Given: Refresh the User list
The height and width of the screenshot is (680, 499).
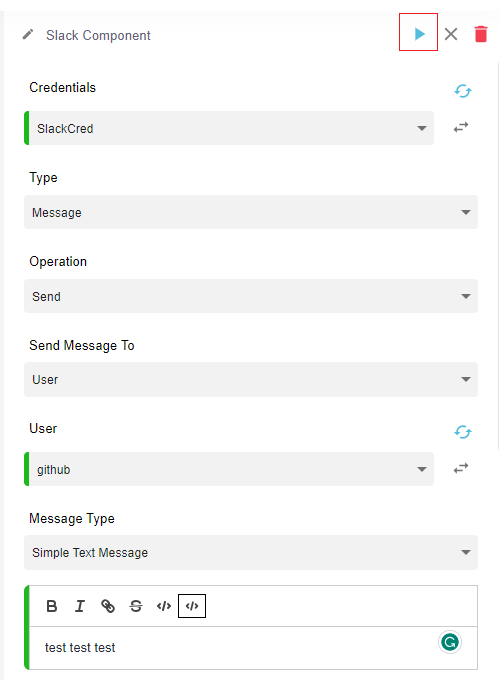Looking at the screenshot, I should 463,432.
